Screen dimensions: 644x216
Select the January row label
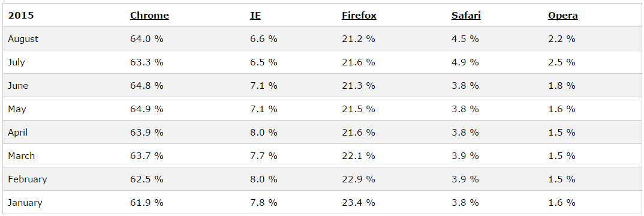tap(25, 203)
